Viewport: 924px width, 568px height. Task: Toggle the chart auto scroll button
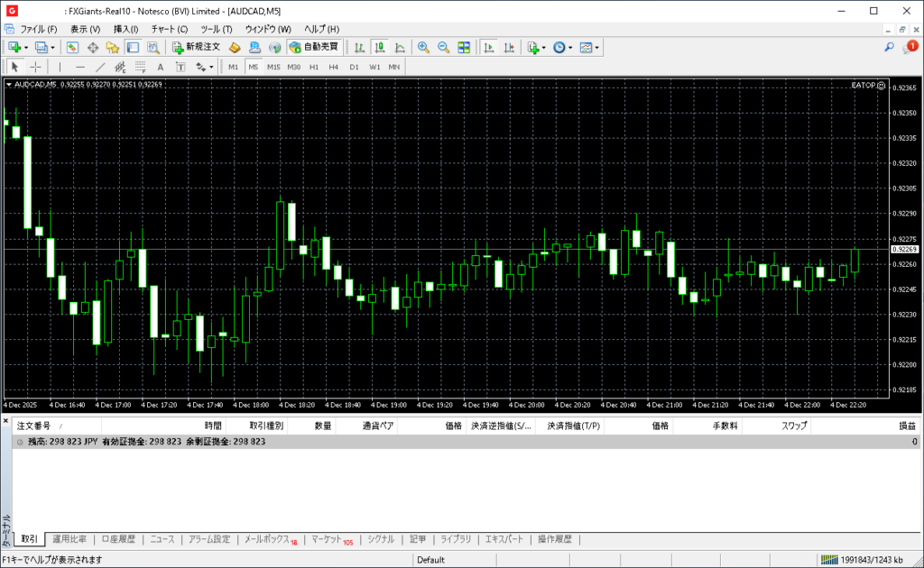click(489, 47)
